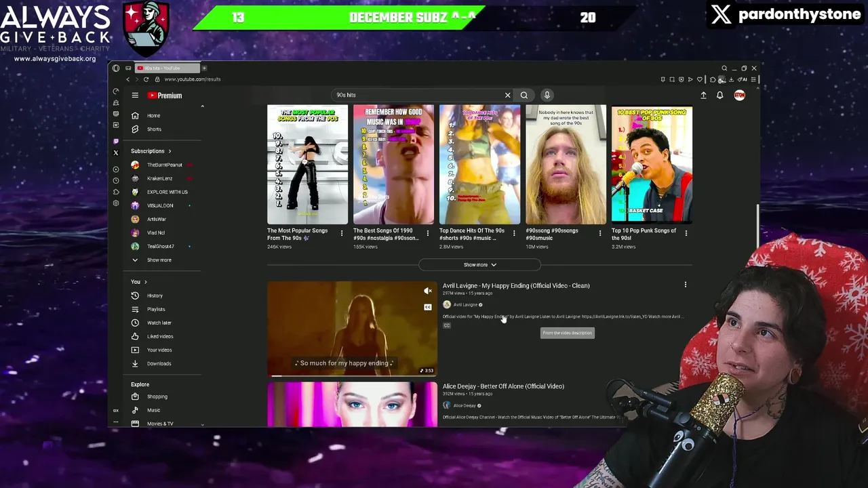This screenshot has width=868, height=488.
Task: Open the You section chevron
Action: [x=145, y=282]
